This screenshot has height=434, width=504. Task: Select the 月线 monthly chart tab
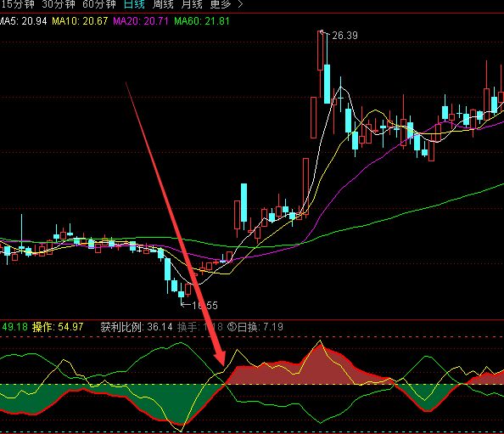192,4
